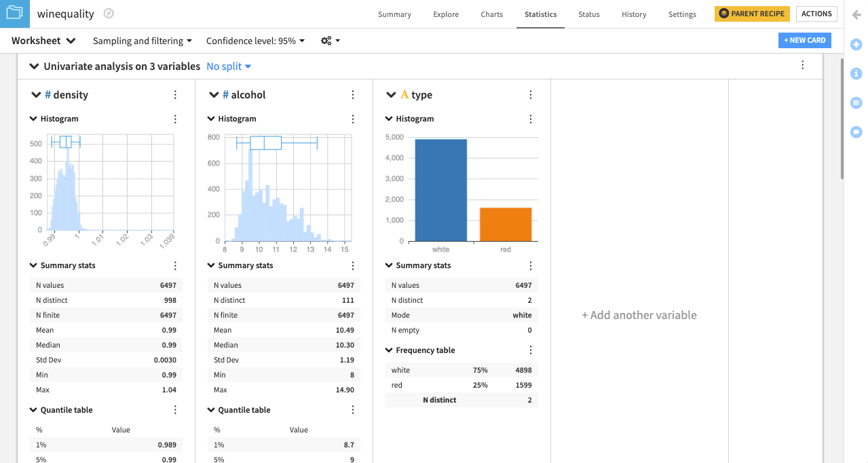Switch to the Charts tab
This screenshot has height=463, width=868.
coord(491,14)
